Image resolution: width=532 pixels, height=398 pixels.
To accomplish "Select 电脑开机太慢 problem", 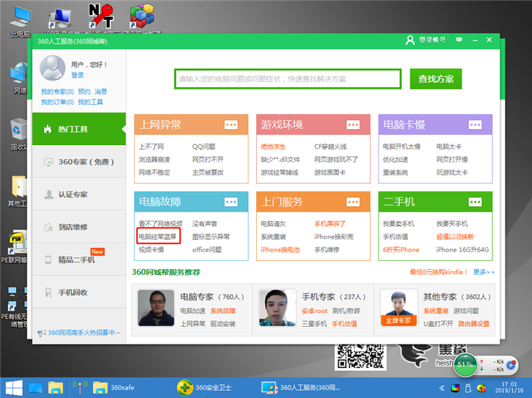I will (x=401, y=147).
